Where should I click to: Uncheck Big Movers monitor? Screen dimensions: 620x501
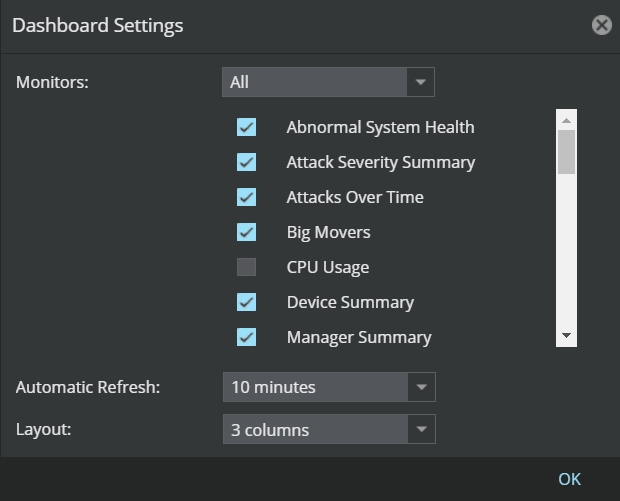click(x=246, y=232)
